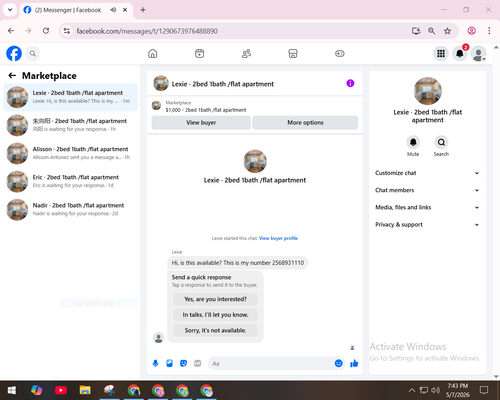The width and height of the screenshot is (500, 400).
Task: Open the Windows notification center icon
Action: click(x=484, y=390)
